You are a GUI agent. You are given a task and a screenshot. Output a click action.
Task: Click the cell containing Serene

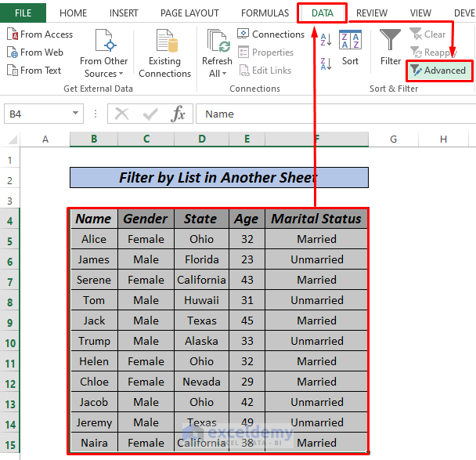94,280
